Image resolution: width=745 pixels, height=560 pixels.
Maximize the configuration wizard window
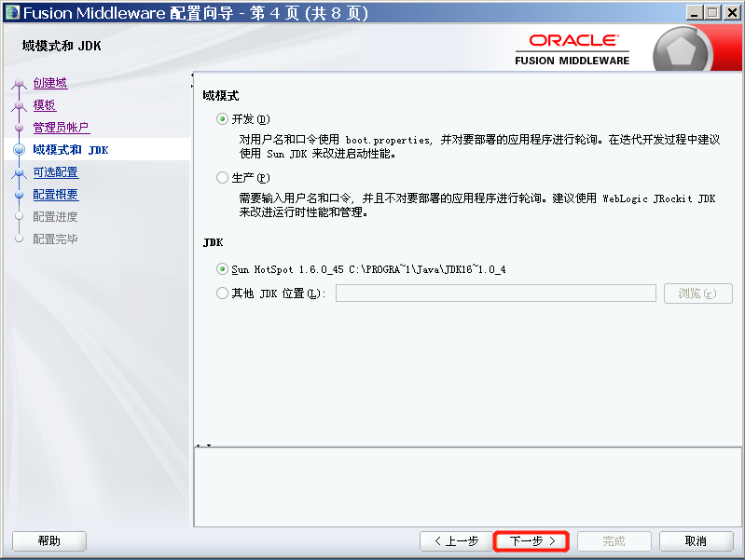(x=712, y=13)
